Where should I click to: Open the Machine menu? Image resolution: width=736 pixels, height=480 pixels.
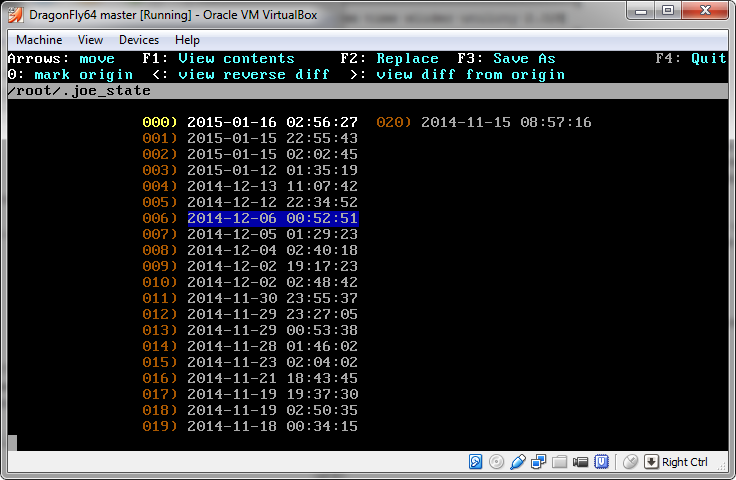tap(39, 40)
